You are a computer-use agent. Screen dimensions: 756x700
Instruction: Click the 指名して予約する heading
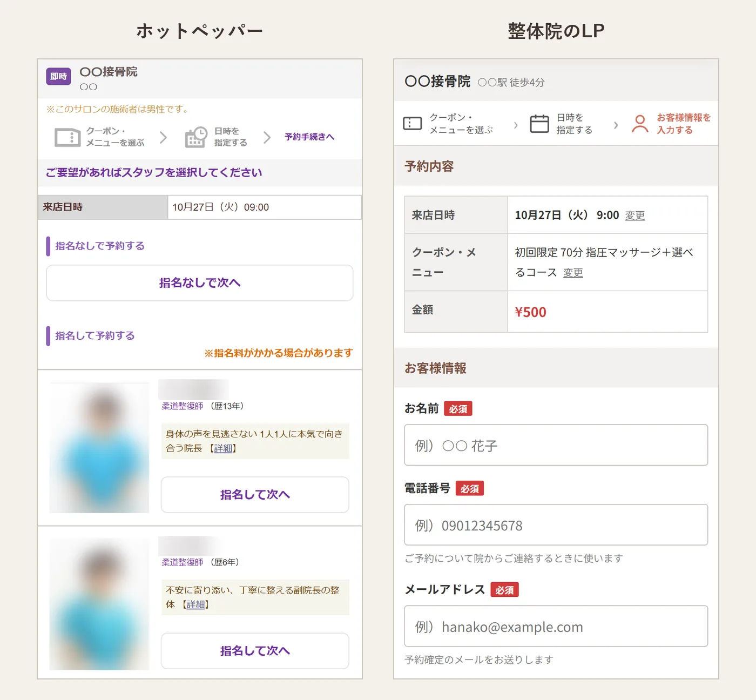click(x=95, y=335)
